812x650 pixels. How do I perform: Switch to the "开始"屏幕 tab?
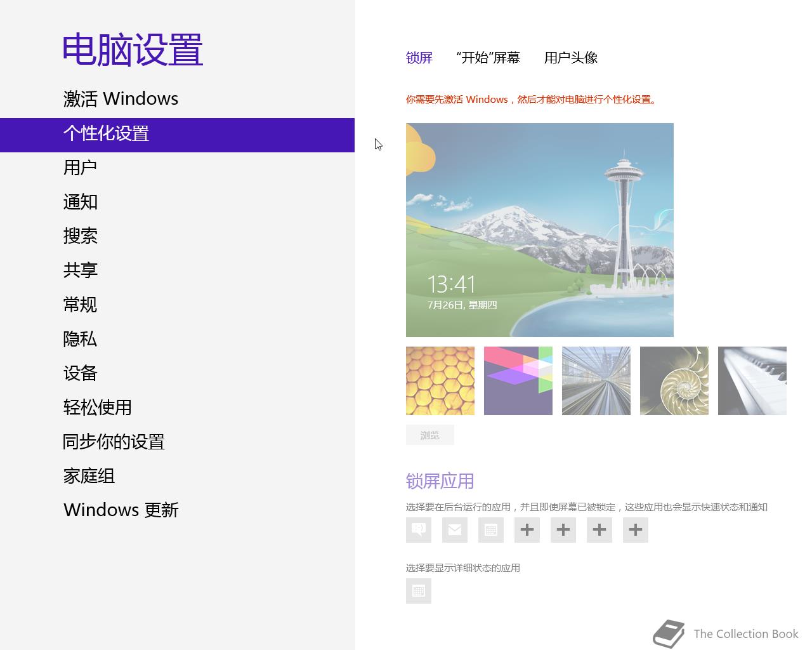coord(488,58)
